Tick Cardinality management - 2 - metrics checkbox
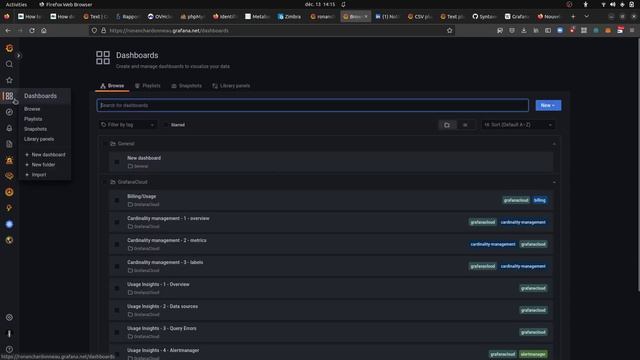Viewport: 640px width, 360px height. click(117, 244)
